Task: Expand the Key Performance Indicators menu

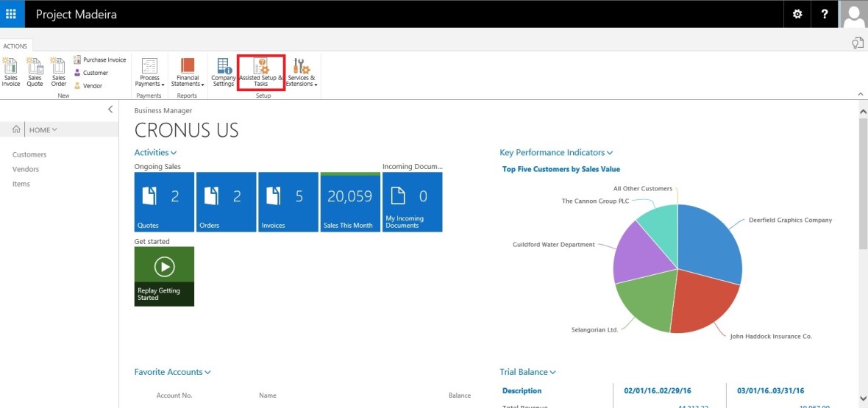Action: point(556,153)
